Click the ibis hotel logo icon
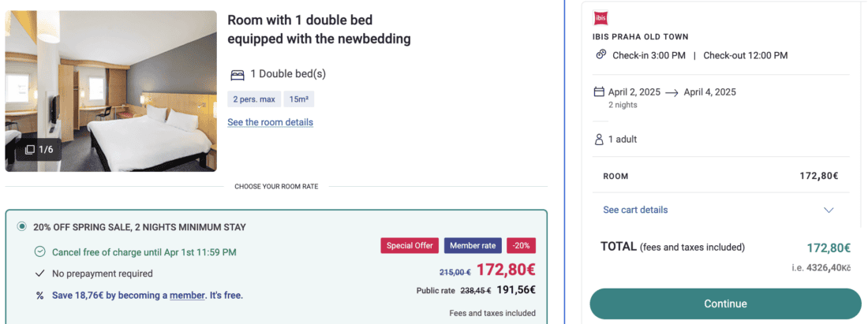868x324 pixels. [600, 18]
